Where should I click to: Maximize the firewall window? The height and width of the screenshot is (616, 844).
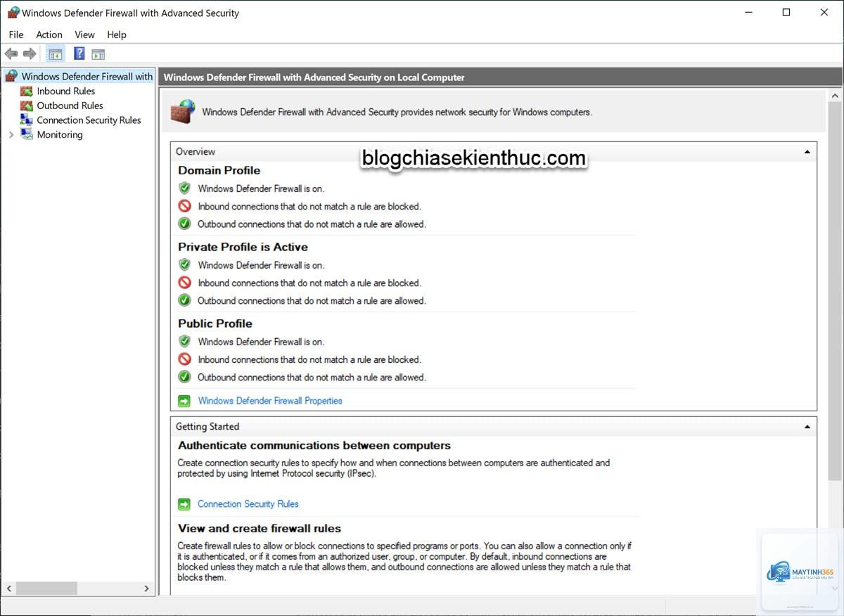coord(786,13)
